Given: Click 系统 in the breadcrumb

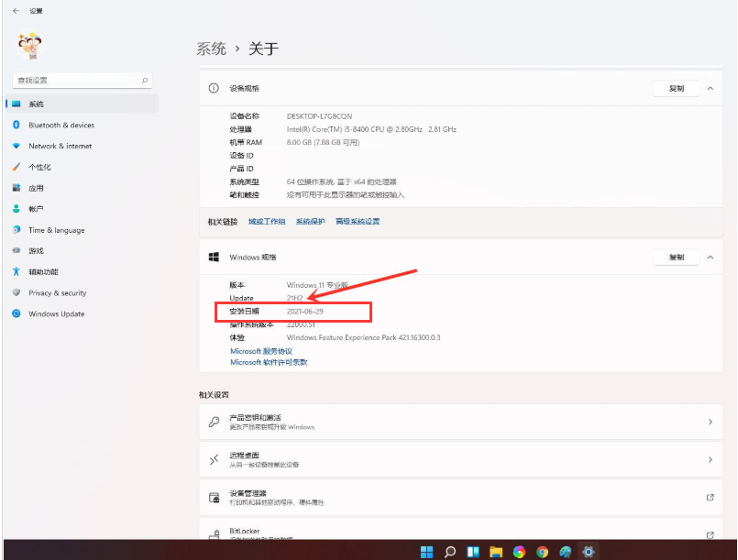Looking at the screenshot, I should pyautogui.click(x=212, y=49).
